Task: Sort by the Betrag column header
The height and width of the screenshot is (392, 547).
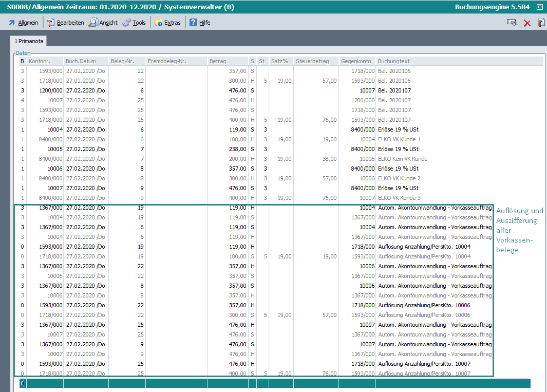Action: pyautogui.click(x=228, y=62)
